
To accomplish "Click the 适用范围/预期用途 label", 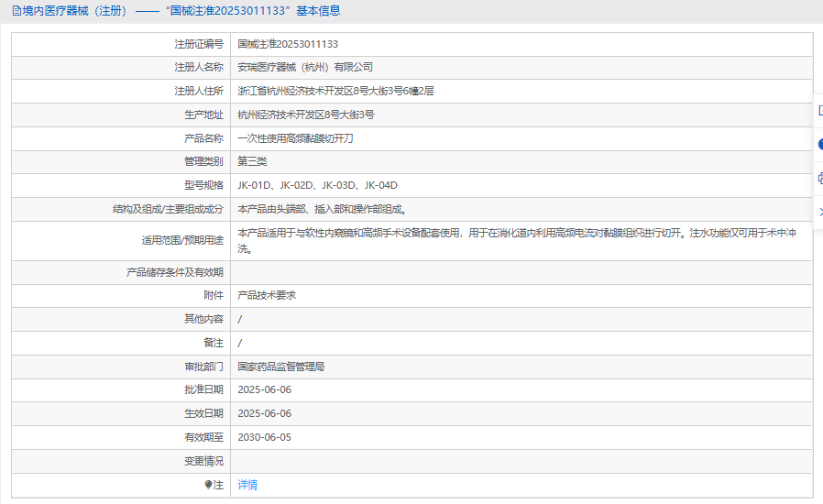I will point(182,240).
